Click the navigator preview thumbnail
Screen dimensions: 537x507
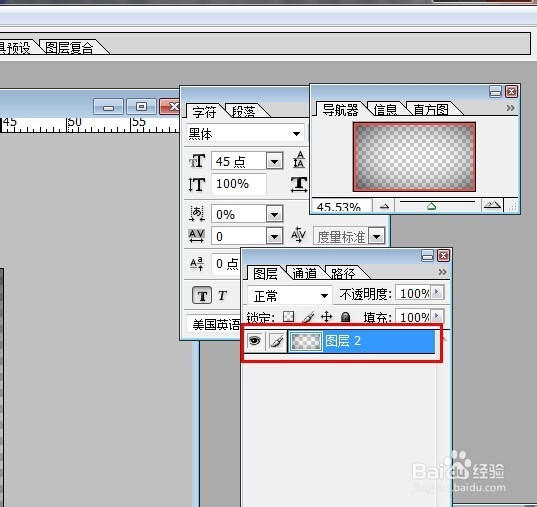point(414,157)
